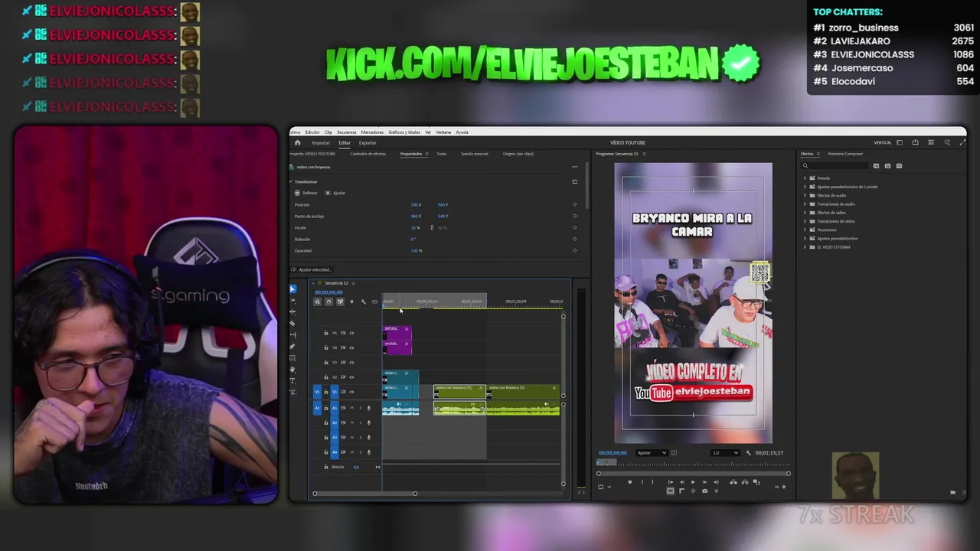Click the timeline wrench settings icon

click(x=364, y=302)
